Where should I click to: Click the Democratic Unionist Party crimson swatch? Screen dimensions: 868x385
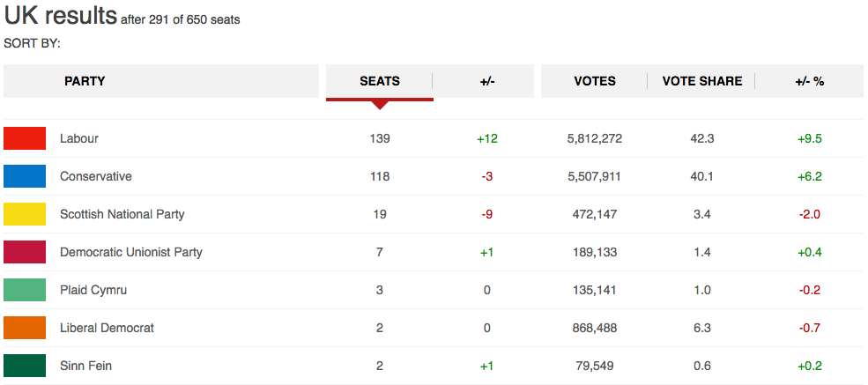coord(25,252)
